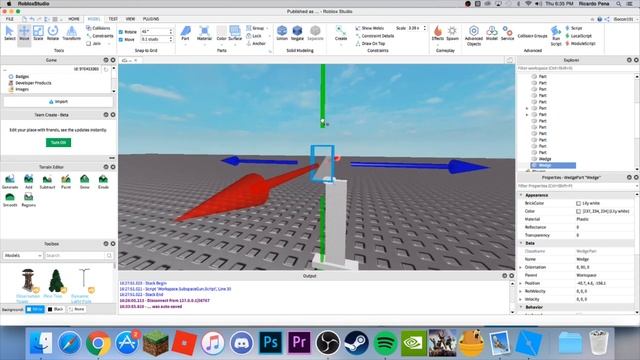Toggle the Anchor option
This screenshot has width=640, height=360.
pos(256,43)
